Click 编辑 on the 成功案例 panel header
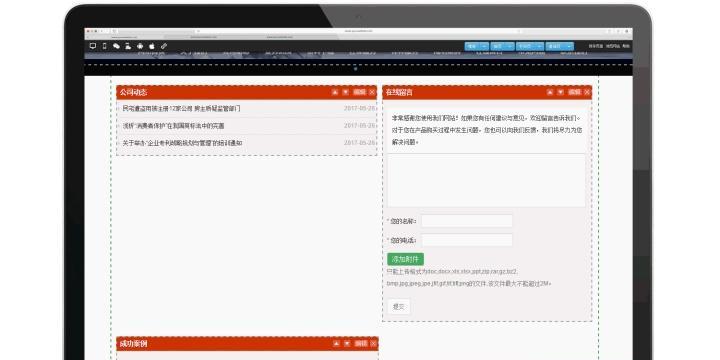This screenshot has width=720, height=360. [361, 343]
